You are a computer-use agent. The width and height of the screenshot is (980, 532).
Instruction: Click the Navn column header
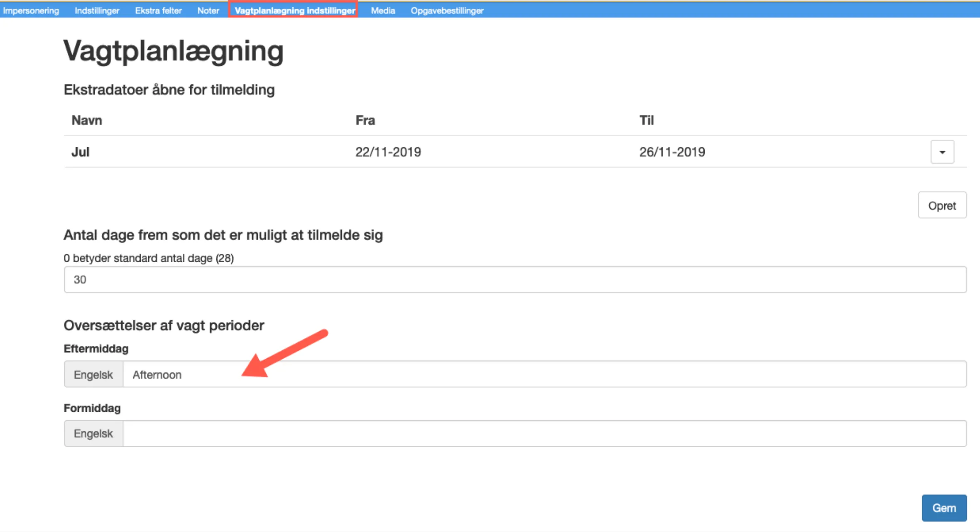pos(86,121)
